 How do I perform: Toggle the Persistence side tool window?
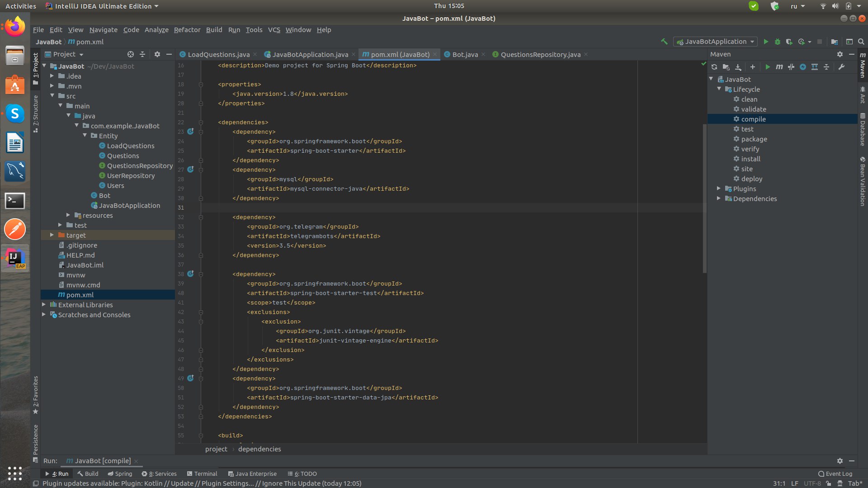[x=36, y=443]
